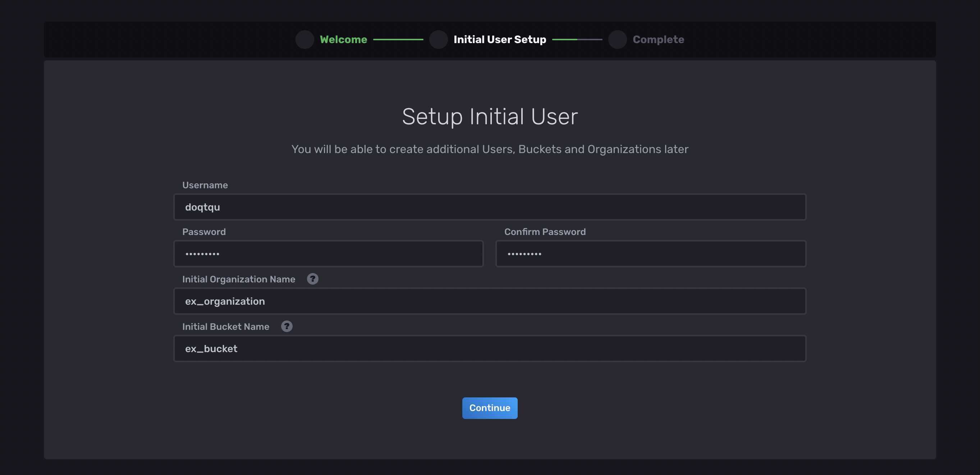Viewport: 980px width, 475px height.
Task: Click the Welcome step circle indicator
Action: coord(304,40)
